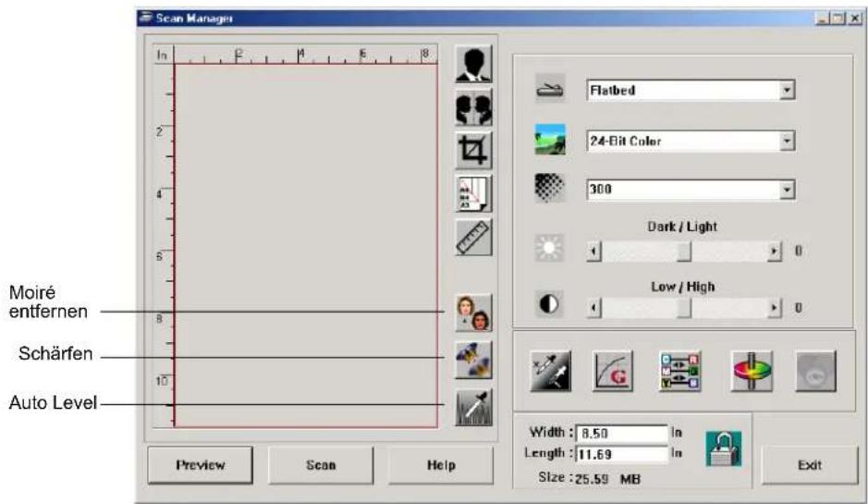Screen dimensions: 868x504
Task: Expand the 300 resolution dropdown
Action: [787, 190]
